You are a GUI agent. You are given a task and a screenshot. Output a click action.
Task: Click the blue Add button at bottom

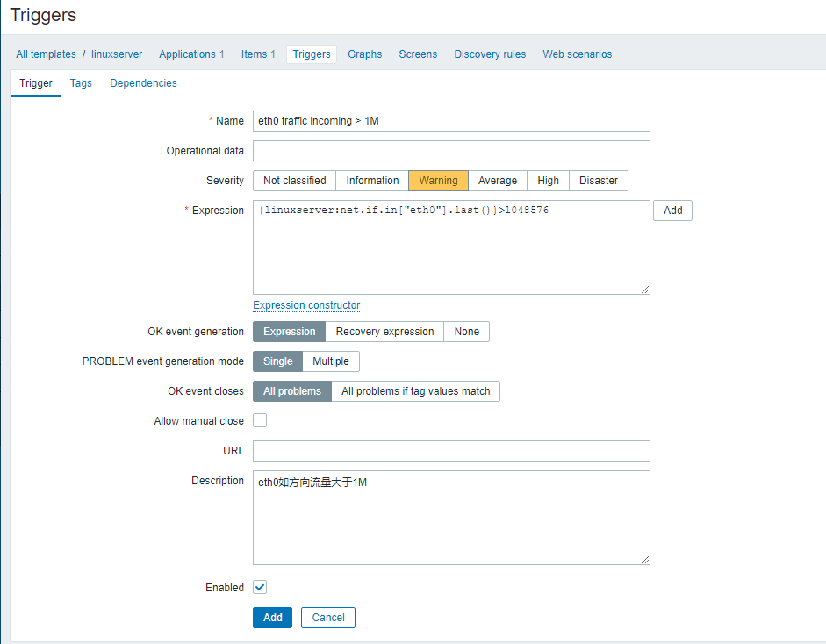tap(273, 618)
